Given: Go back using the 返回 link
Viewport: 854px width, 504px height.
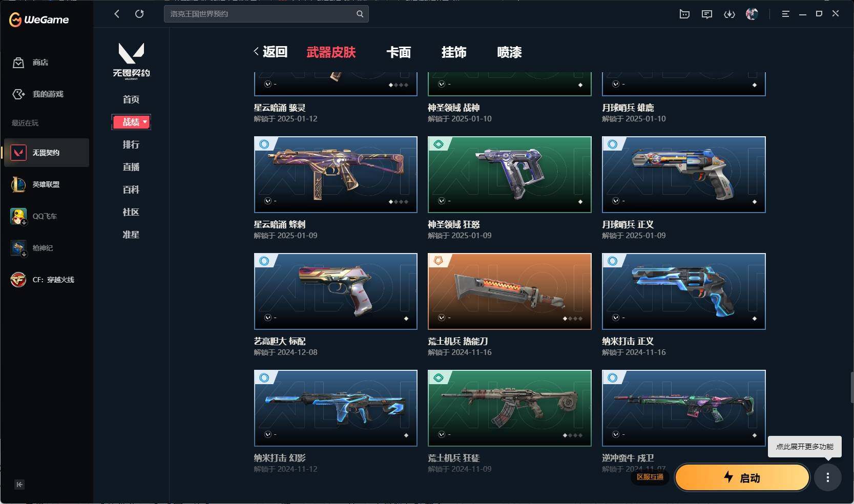Looking at the screenshot, I should click(x=270, y=52).
